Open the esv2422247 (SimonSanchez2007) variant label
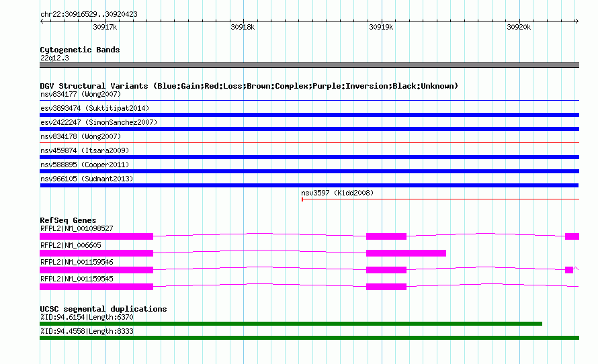This screenshot has height=364, width=598. point(99,122)
